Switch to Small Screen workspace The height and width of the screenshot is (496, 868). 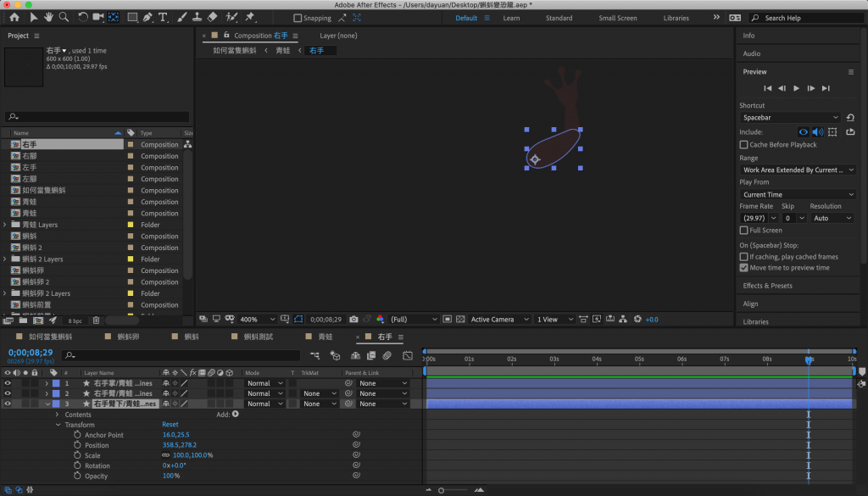point(617,19)
